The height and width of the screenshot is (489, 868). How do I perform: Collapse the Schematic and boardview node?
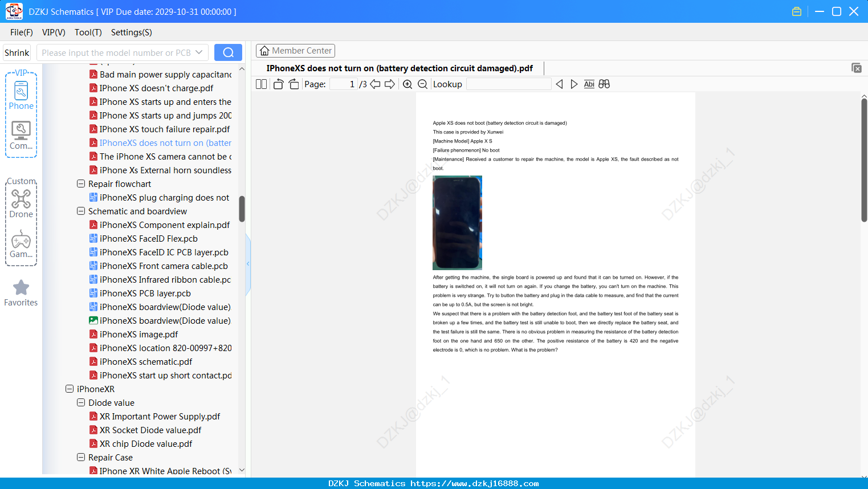tap(81, 211)
